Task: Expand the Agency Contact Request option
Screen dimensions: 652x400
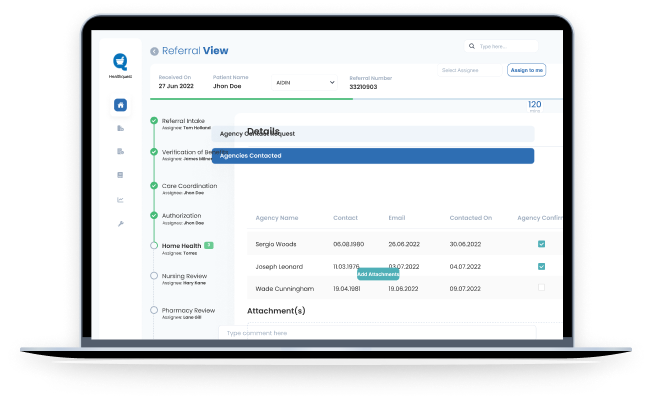Action: 372,133
